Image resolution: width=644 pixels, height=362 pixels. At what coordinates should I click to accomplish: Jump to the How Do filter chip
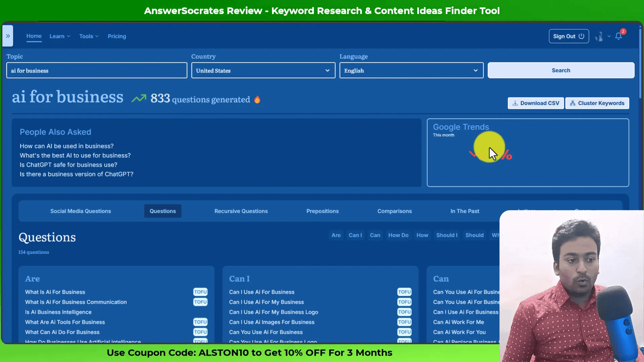(x=398, y=235)
